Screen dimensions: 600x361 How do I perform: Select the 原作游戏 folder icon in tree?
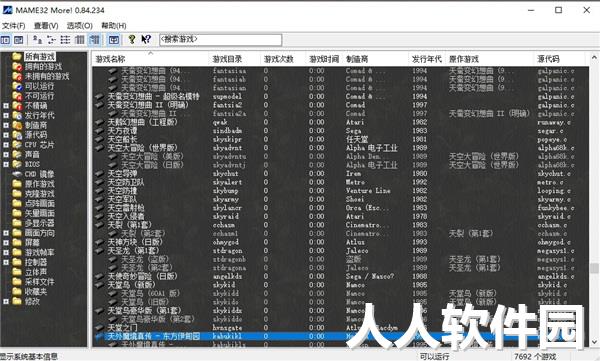17,184
